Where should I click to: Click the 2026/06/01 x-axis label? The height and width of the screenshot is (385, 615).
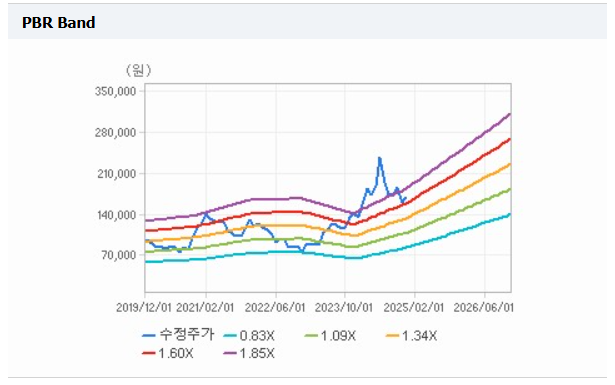coord(483,307)
